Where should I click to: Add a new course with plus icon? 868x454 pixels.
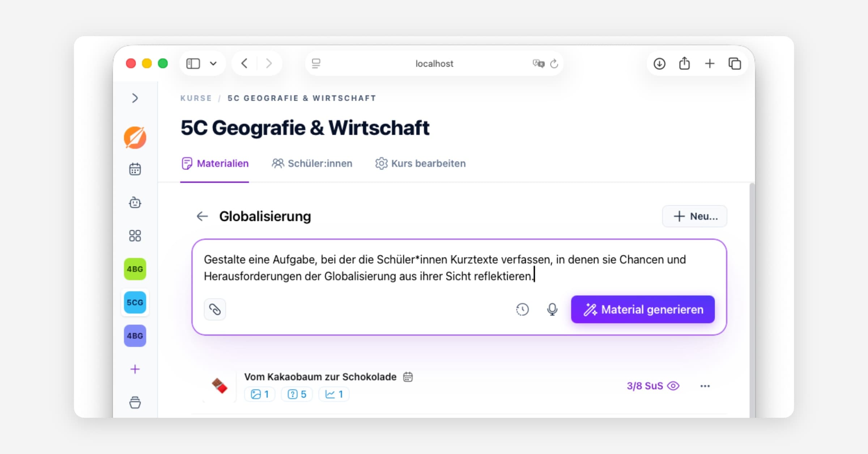pos(135,369)
